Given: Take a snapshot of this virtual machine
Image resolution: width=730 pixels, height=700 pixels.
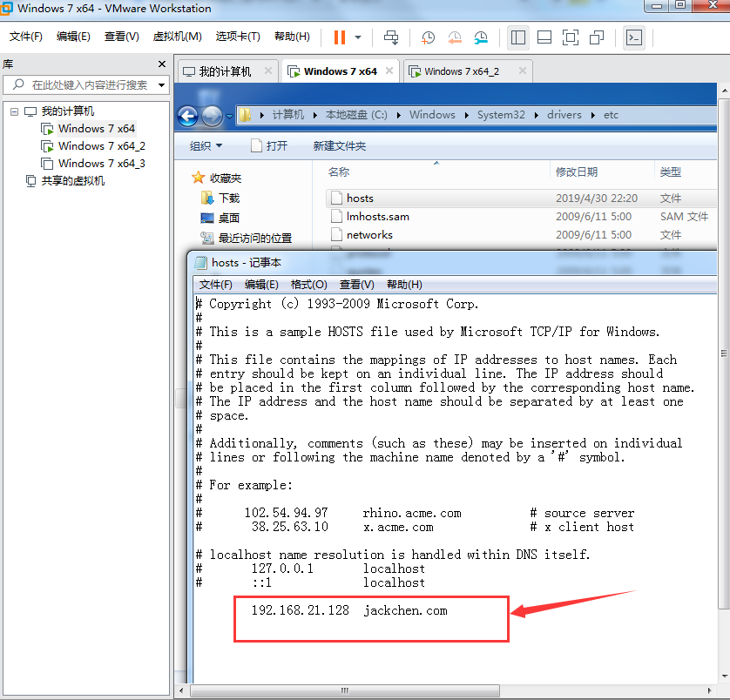Looking at the screenshot, I should pyautogui.click(x=428, y=37).
